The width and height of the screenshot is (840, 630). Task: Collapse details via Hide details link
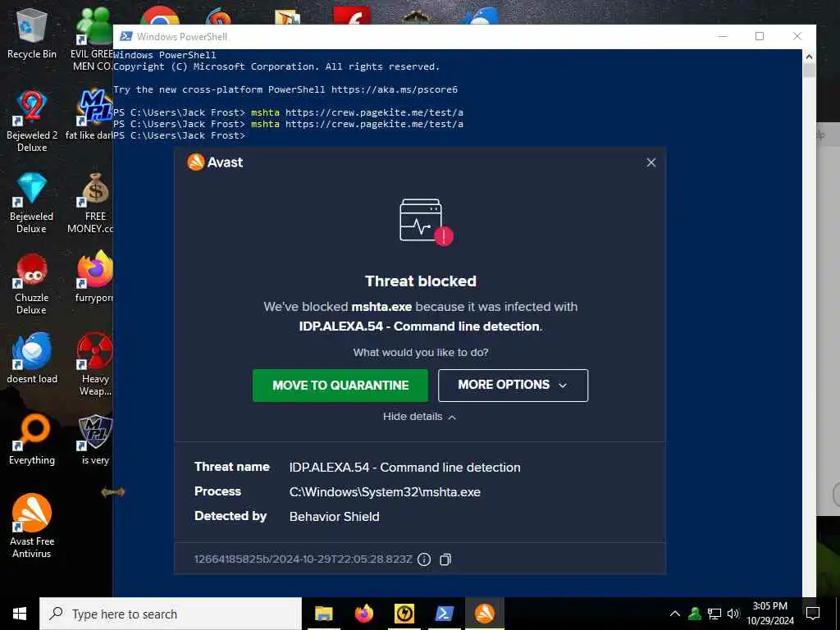tap(419, 416)
